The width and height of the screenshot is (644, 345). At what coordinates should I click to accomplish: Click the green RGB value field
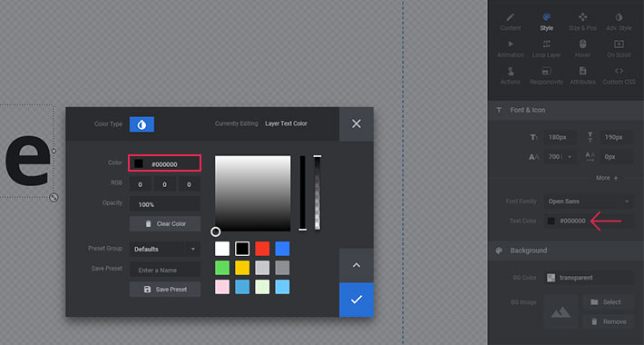coord(165,184)
